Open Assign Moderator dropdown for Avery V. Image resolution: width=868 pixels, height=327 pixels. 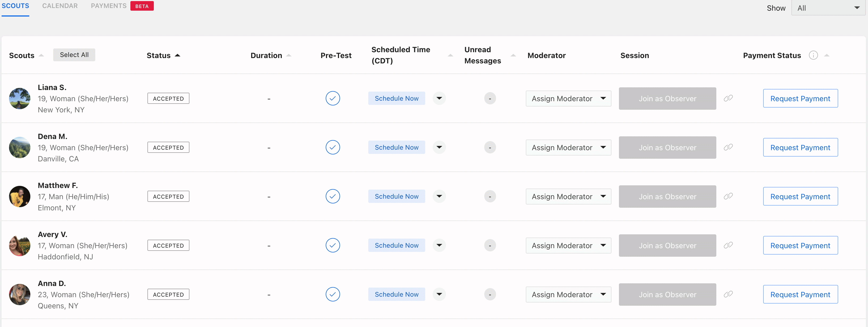pos(568,246)
